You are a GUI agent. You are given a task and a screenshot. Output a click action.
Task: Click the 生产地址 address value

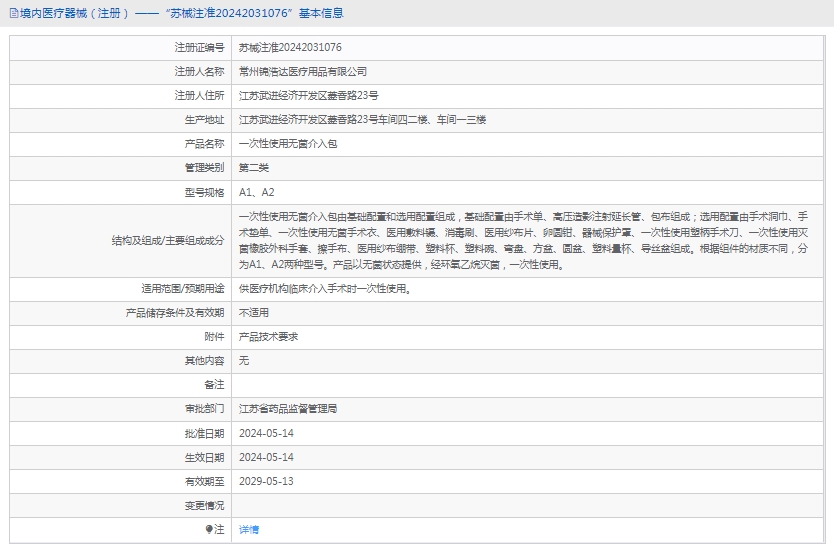[x=362, y=119]
